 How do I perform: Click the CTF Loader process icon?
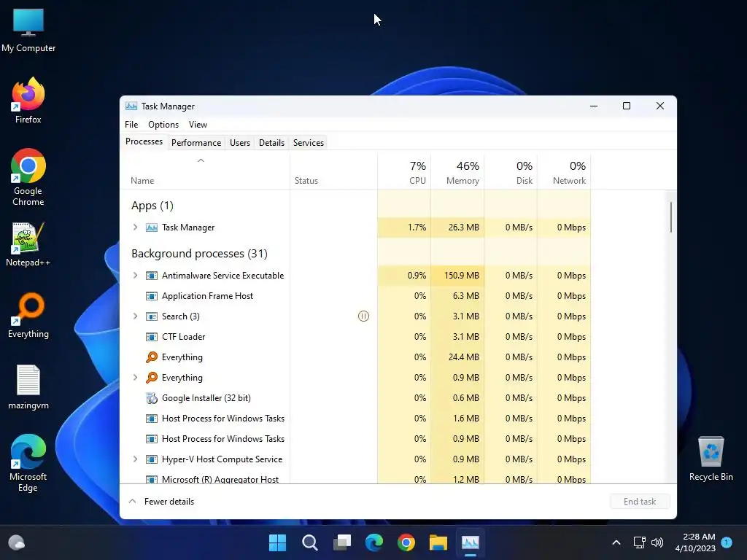pyautogui.click(x=152, y=337)
